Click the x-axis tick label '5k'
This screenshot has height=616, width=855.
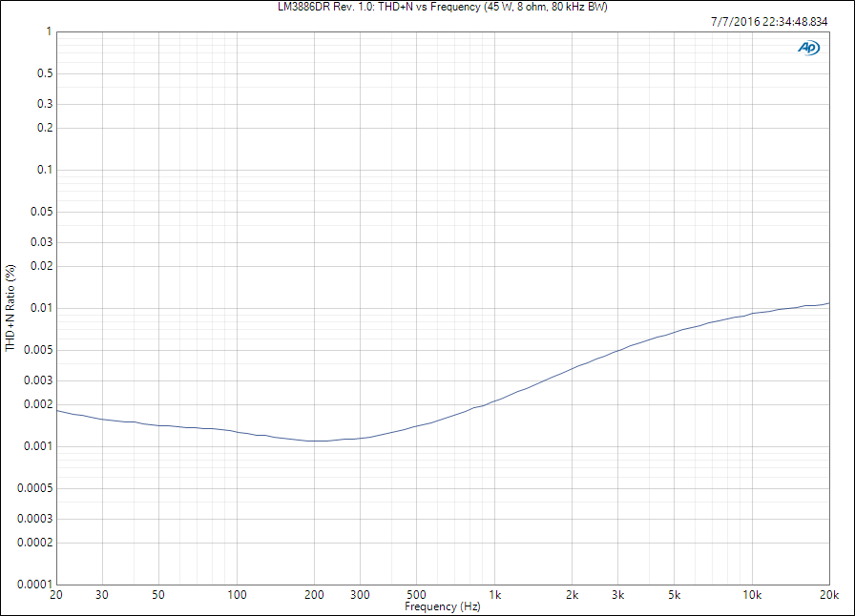click(675, 595)
